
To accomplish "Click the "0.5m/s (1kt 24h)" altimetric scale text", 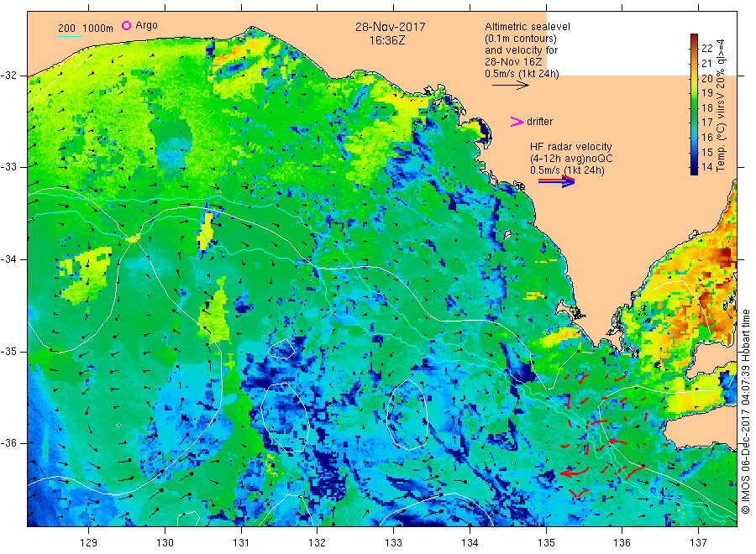I will point(522,74).
